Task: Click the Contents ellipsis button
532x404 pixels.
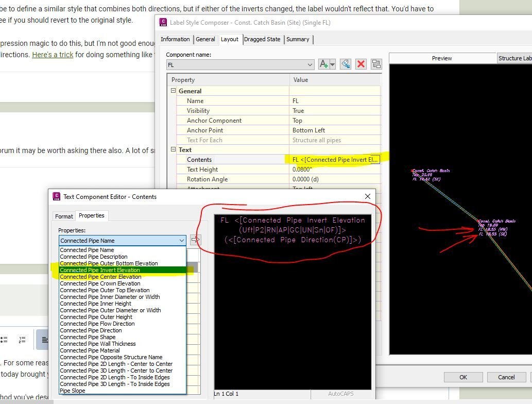Action: tap(374, 160)
